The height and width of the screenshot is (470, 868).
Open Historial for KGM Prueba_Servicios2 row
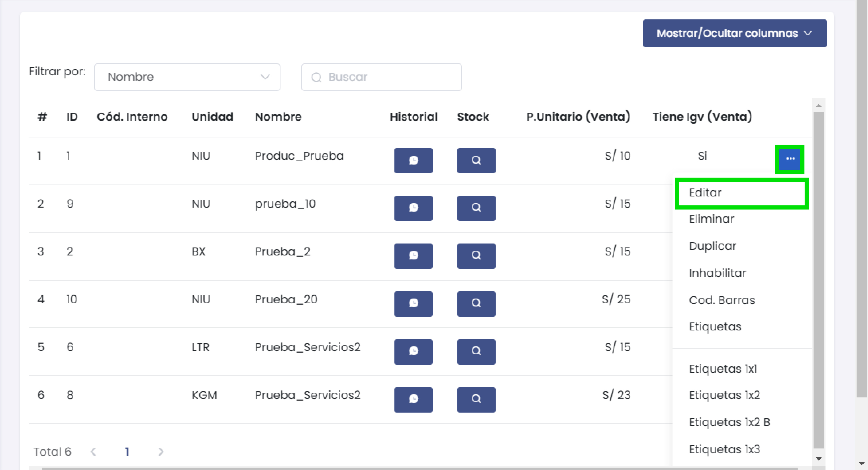tap(413, 399)
